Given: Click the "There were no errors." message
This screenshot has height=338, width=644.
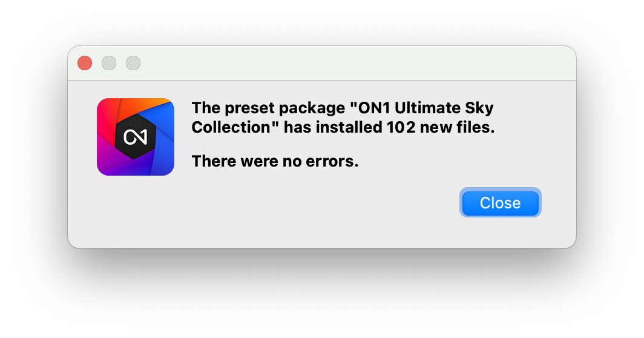Looking at the screenshot, I should pyautogui.click(x=275, y=162).
